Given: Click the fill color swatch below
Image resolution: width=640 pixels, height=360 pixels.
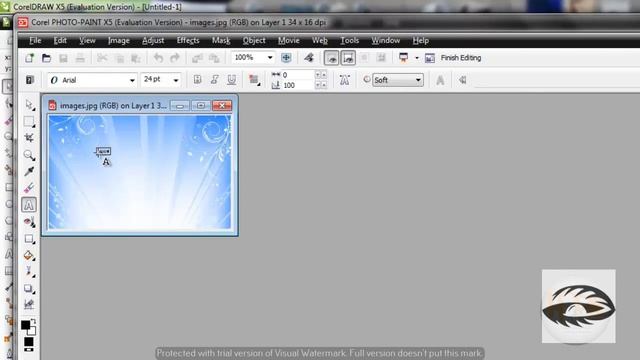Looking at the screenshot, I should click(29, 342).
